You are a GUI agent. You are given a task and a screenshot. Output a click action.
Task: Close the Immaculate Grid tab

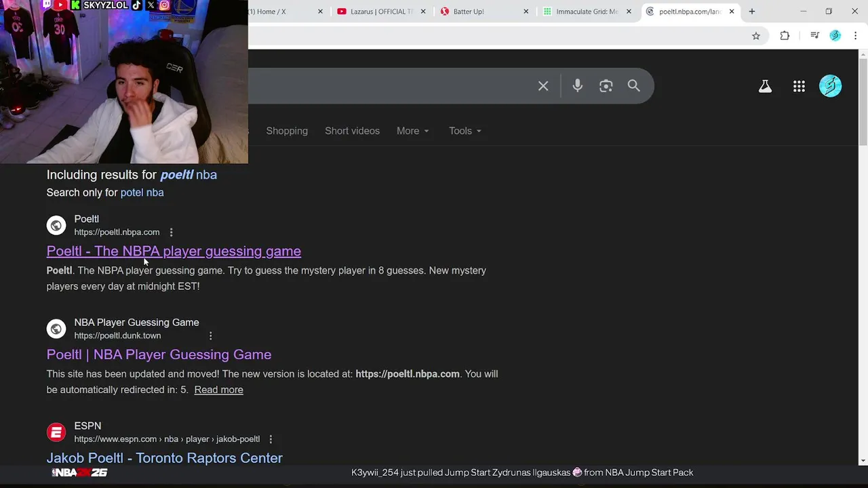pyautogui.click(x=629, y=12)
